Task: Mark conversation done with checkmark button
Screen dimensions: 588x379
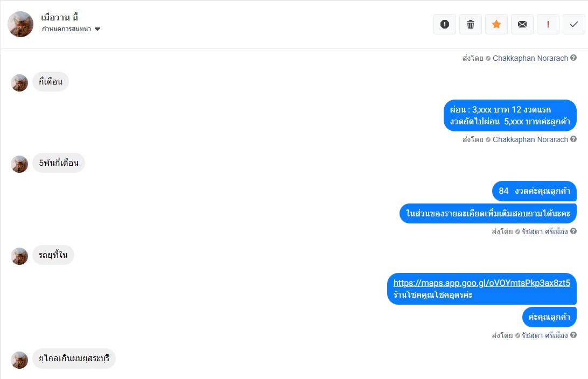Action: pyautogui.click(x=574, y=24)
